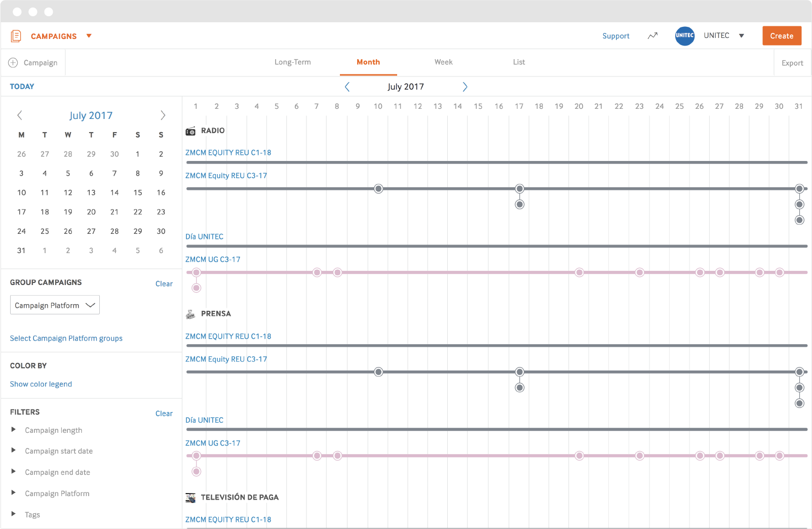
Task: Switch to the Month tab
Action: coord(368,62)
